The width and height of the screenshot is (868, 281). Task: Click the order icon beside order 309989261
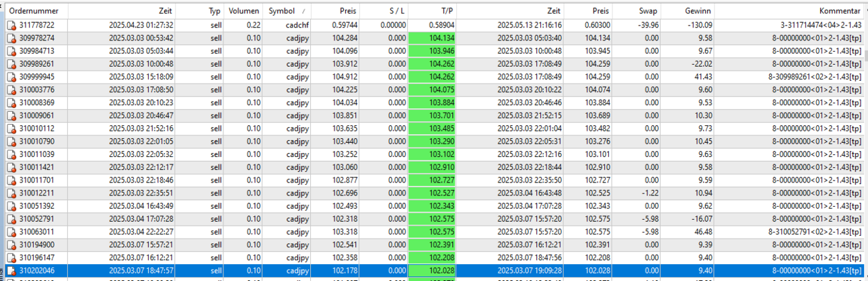pos(11,64)
